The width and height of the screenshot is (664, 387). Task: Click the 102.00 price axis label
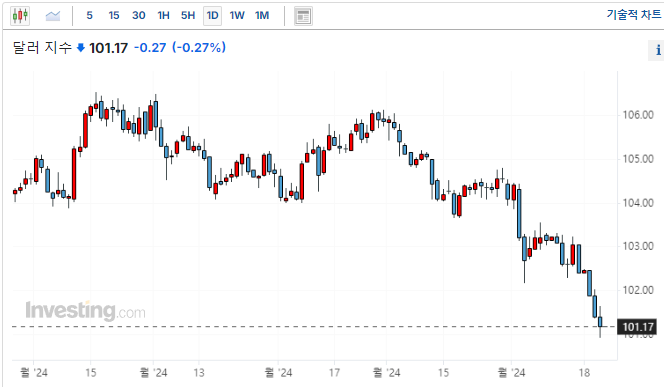pyautogui.click(x=638, y=290)
